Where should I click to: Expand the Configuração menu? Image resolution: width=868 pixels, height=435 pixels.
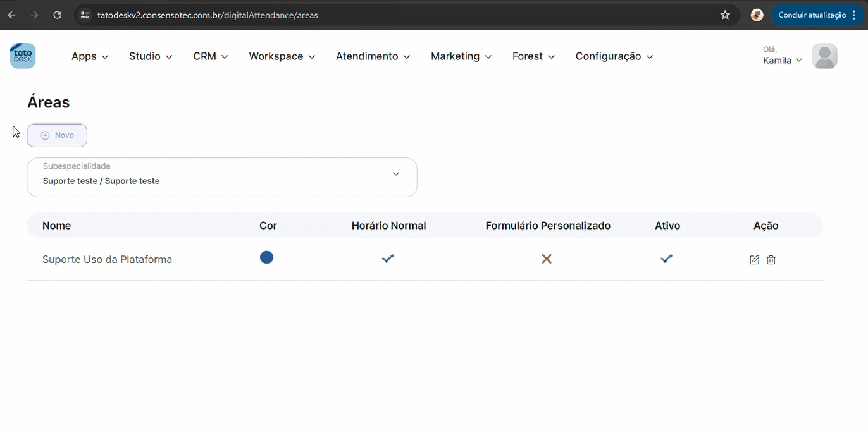(x=614, y=56)
